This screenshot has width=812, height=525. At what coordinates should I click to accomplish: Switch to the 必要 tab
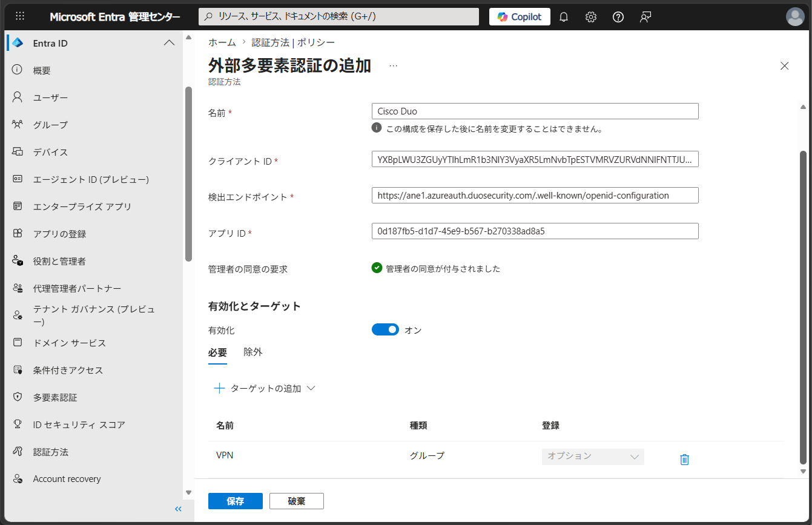[x=217, y=352]
